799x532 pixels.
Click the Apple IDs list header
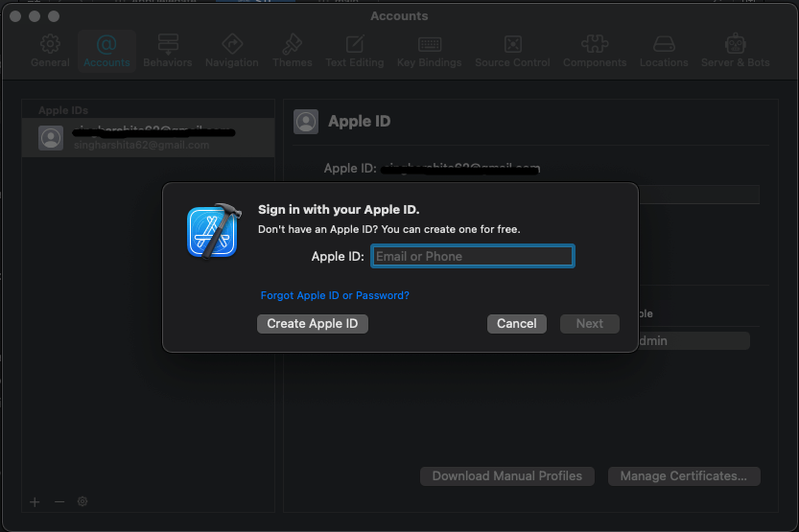(x=63, y=110)
